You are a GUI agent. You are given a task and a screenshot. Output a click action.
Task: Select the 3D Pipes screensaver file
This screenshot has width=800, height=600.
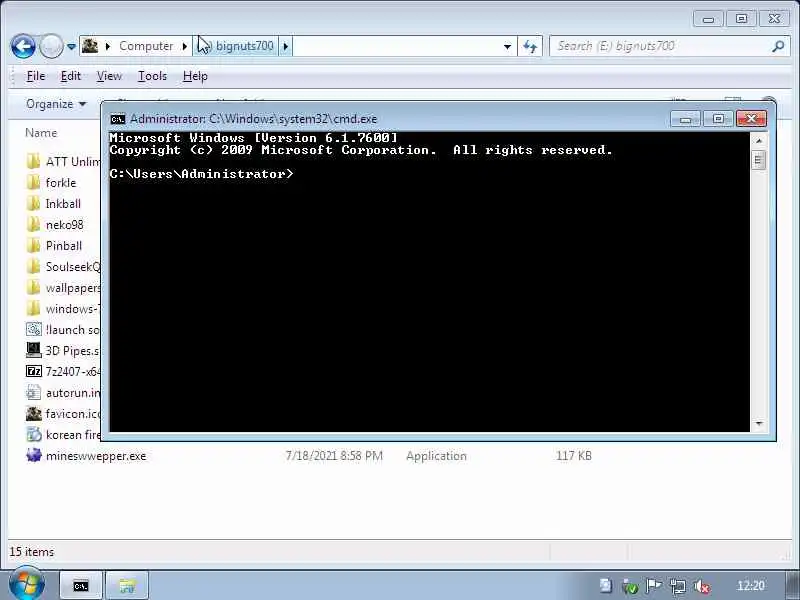click(x=63, y=351)
